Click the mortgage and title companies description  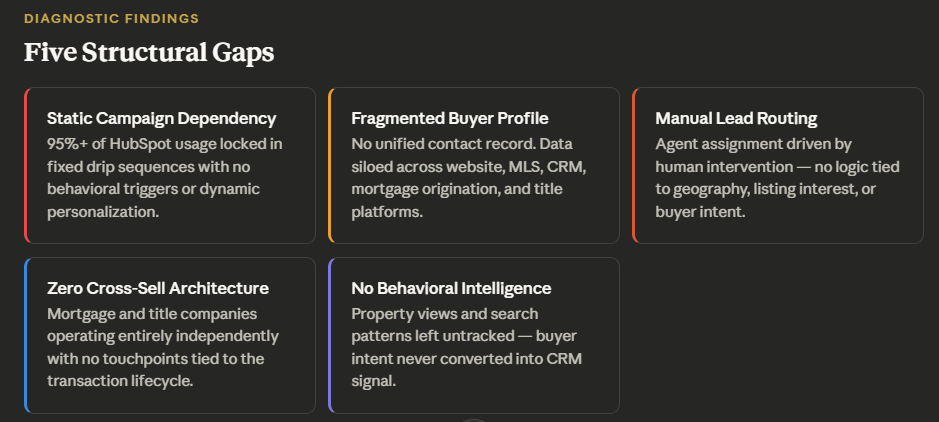(x=162, y=347)
